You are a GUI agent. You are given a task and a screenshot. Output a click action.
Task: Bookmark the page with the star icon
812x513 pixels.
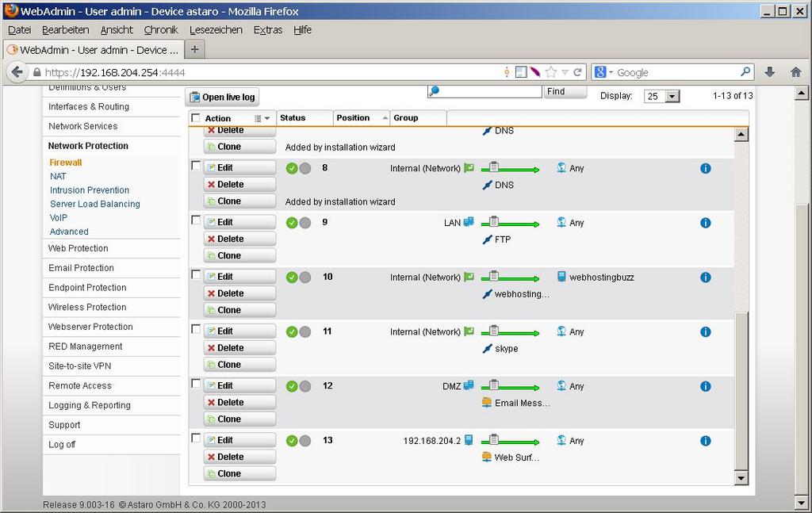[x=550, y=72]
